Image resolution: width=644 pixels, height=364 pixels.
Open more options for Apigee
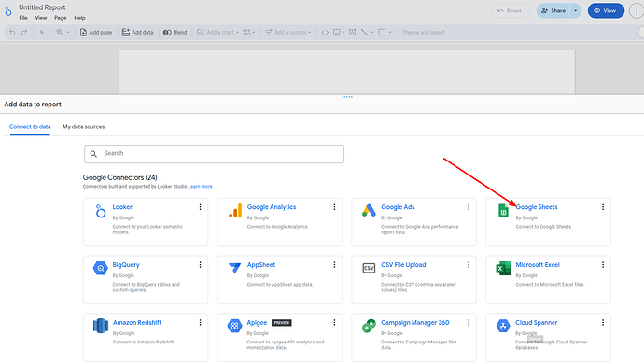point(334,323)
